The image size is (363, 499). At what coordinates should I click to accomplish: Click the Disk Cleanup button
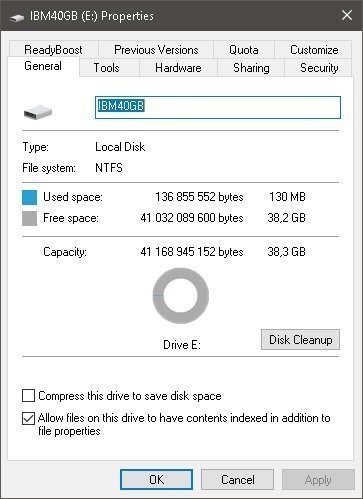(x=300, y=340)
